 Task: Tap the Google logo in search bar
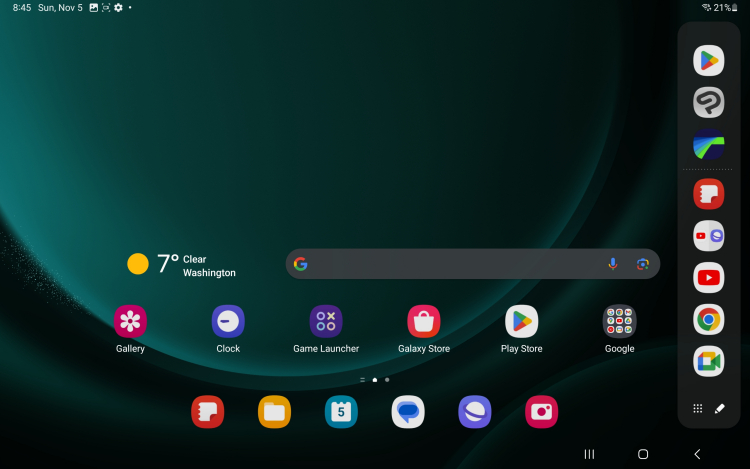click(x=300, y=264)
